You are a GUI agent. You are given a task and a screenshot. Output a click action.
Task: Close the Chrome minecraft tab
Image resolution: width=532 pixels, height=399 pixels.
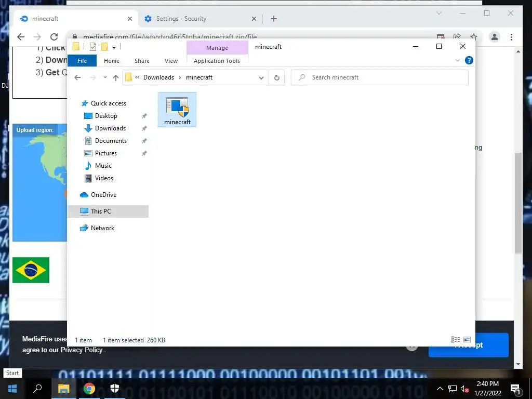pyautogui.click(x=129, y=19)
